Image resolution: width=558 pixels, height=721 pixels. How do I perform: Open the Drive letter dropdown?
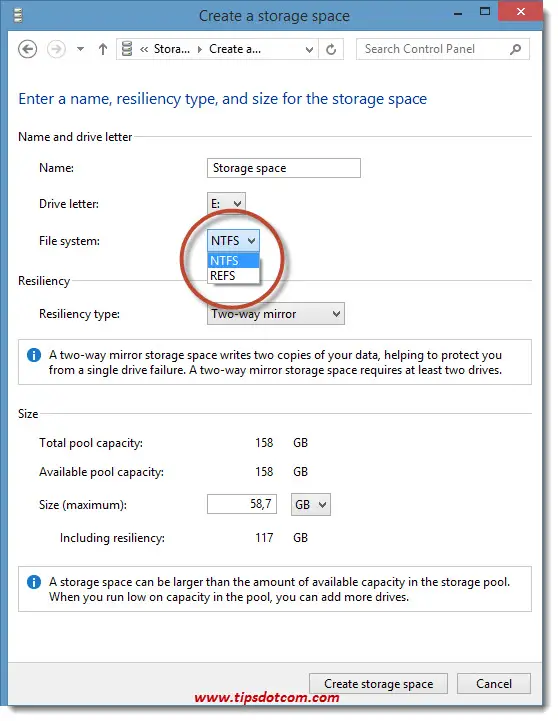point(227,203)
